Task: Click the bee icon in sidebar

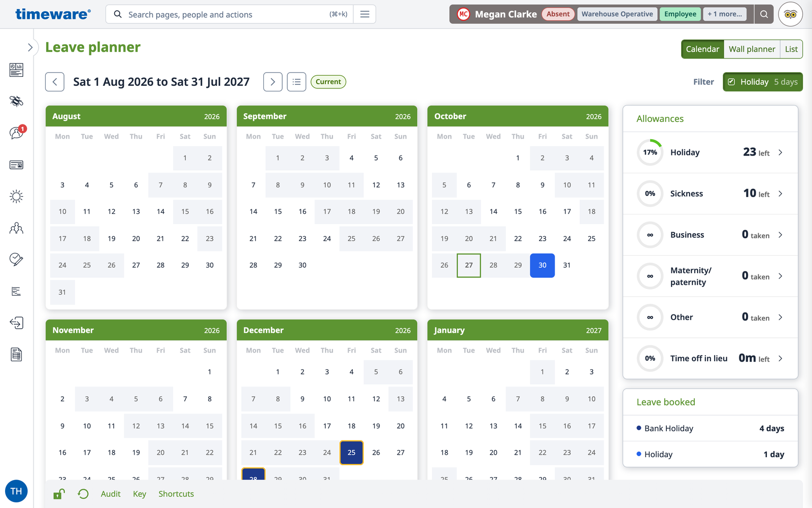Action: pos(16,101)
